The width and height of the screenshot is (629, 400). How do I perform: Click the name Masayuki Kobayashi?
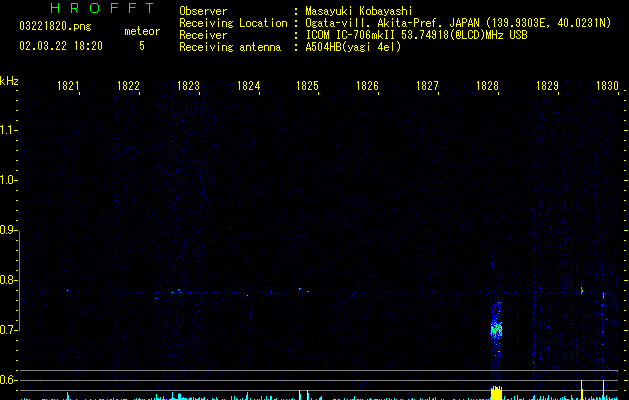coord(359,11)
